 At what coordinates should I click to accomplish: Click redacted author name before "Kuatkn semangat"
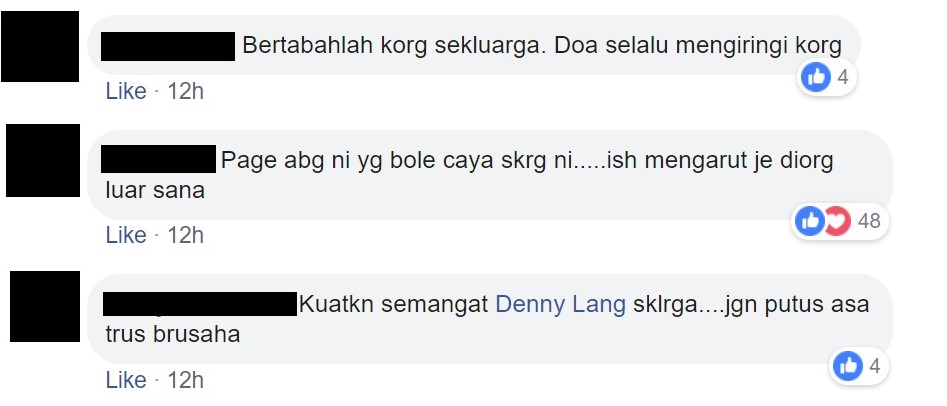[x=200, y=303]
